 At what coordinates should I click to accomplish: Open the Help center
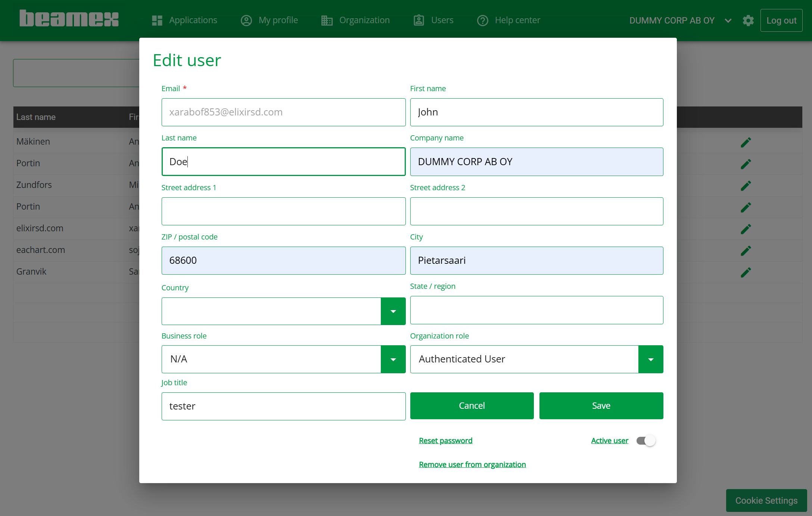(x=508, y=20)
